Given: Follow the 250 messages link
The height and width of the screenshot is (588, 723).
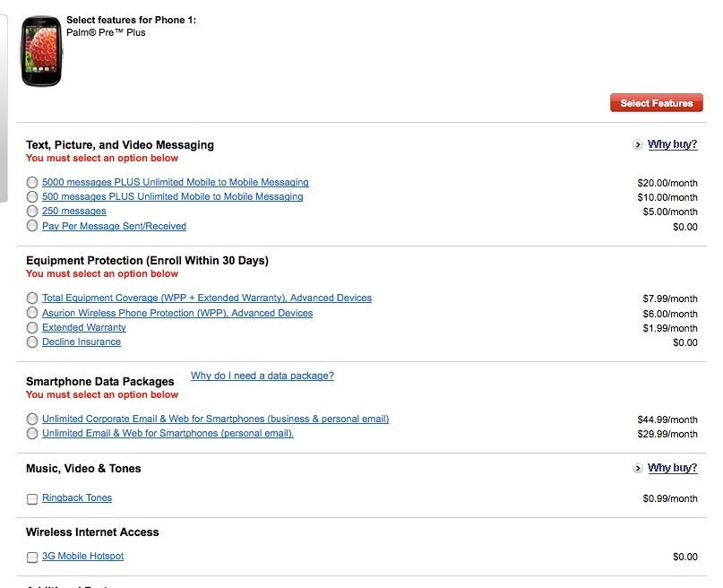Looking at the screenshot, I should point(73,211).
